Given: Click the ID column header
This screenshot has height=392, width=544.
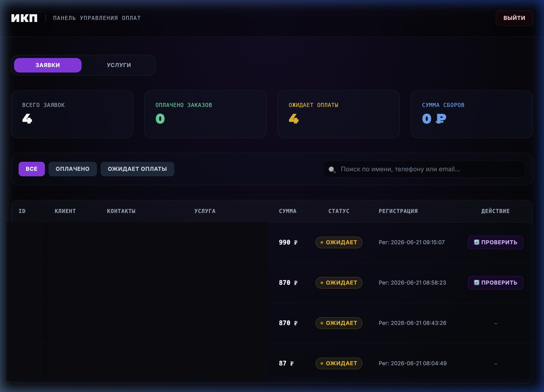Looking at the screenshot, I should (22, 211).
